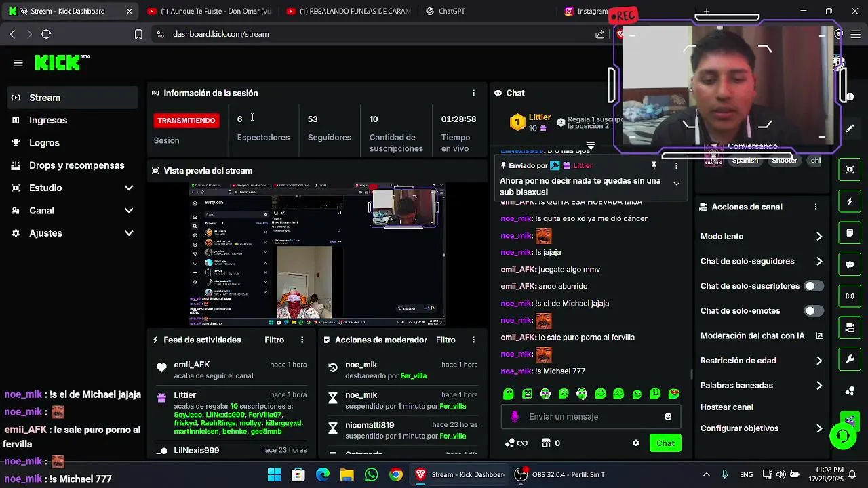Open pinned message three-dot options
The image size is (868, 488).
(x=676, y=165)
